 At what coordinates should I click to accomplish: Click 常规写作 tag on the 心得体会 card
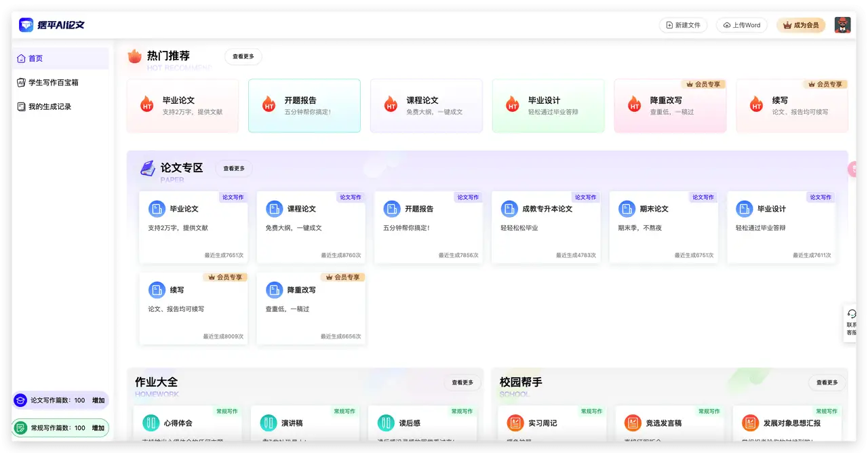[x=227, y=411]
